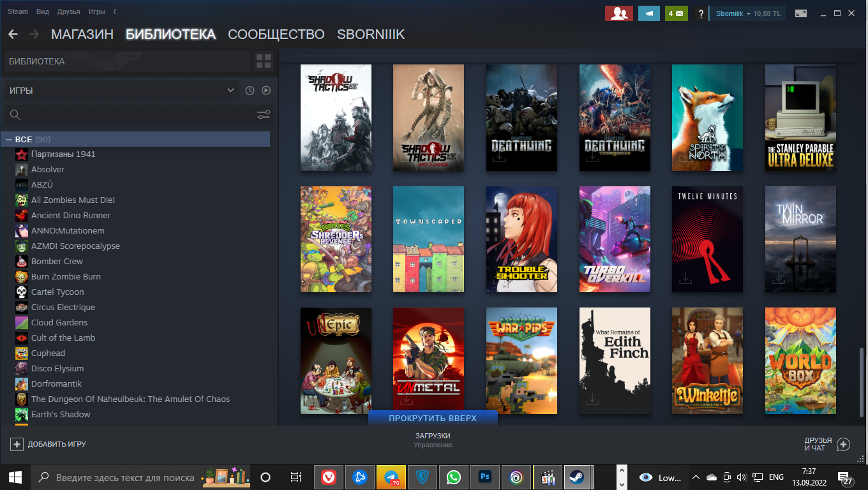868x490 pixels.
Task: Open the Spirit of the North cover
Action: pyautogui.click(x=707, y=117)
